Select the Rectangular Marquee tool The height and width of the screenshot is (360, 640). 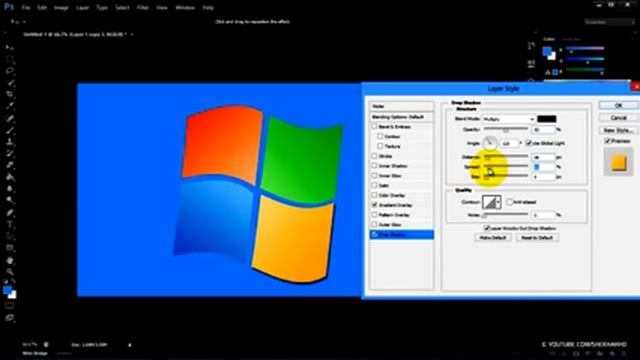[x=9, y=60]
